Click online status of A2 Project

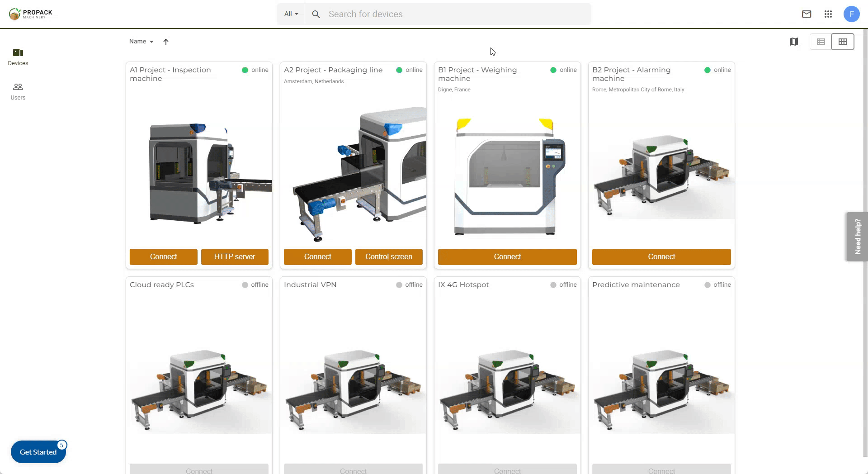tap(409, 70)
